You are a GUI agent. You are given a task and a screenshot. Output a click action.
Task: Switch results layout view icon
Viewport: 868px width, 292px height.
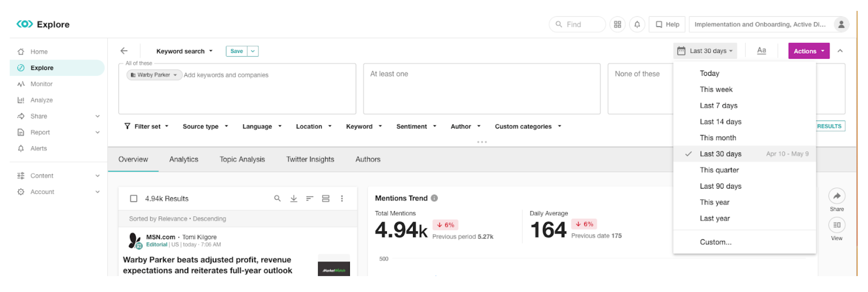tap(326, 198)
